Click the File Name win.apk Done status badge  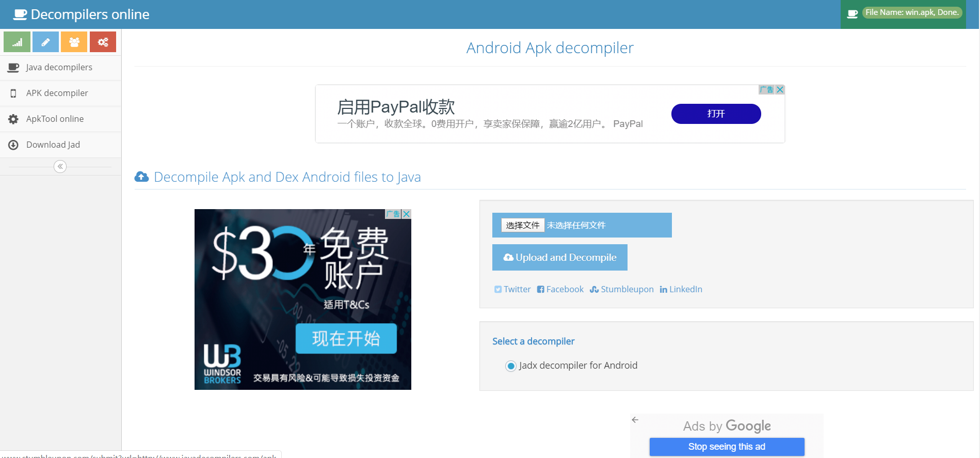click(912, 12)
